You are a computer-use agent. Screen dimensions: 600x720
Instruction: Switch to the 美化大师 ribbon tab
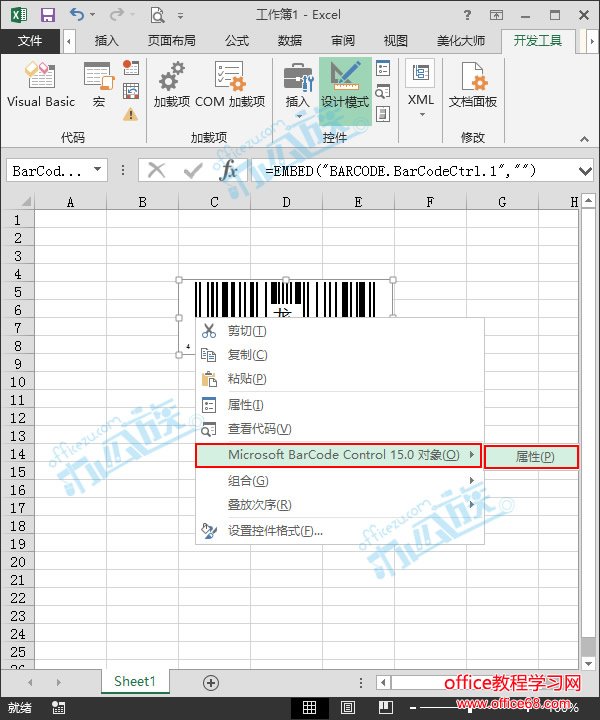tap(461, 41)
